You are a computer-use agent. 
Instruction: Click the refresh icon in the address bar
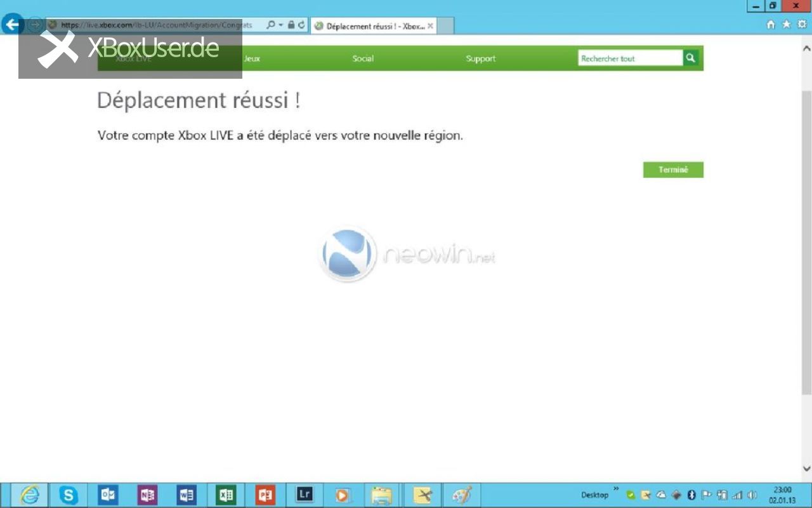coord(301,25)
